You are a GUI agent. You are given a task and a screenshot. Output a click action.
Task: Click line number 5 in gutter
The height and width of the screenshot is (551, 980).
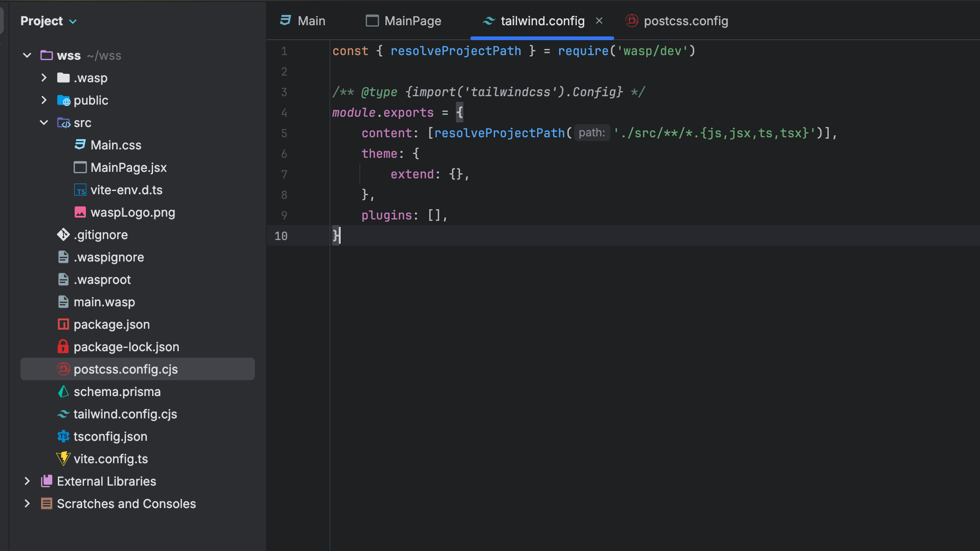tap(284, 133)
